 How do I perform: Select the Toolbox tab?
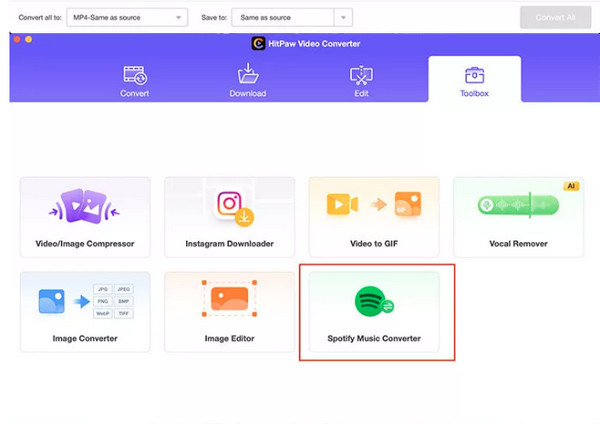click(x=474, y=80)
